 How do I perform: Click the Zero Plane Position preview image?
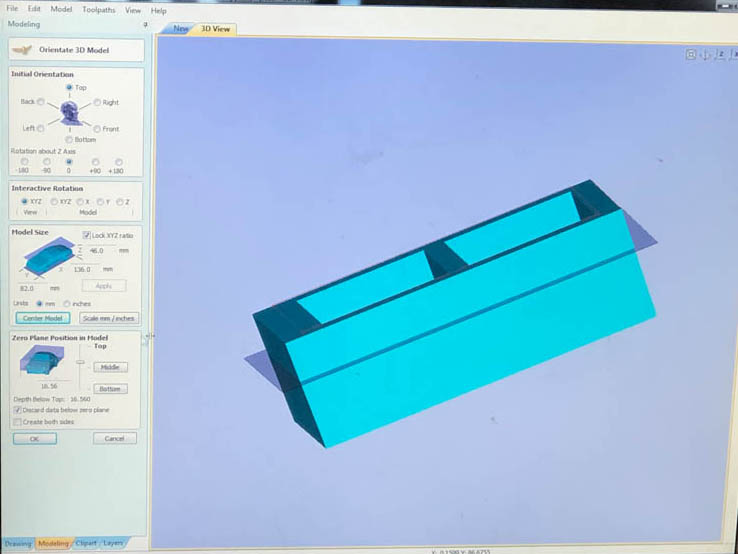[x=41, y=360]
